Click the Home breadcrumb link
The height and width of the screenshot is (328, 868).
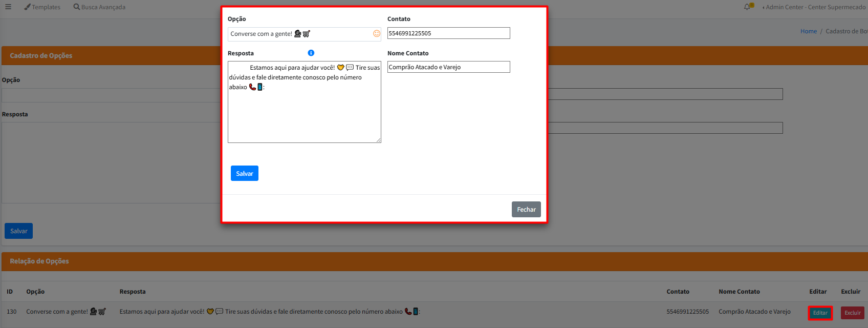point(808,31)
